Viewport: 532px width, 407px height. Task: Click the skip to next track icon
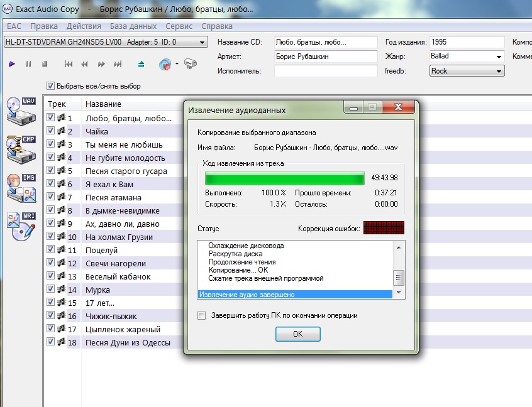click(x=118, y=64)
